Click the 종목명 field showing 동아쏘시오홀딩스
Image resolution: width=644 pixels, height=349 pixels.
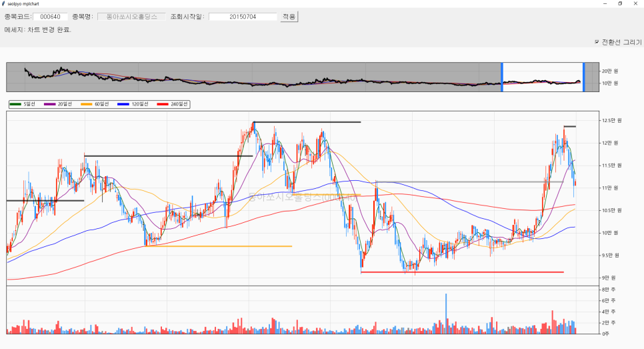[131, 17]
